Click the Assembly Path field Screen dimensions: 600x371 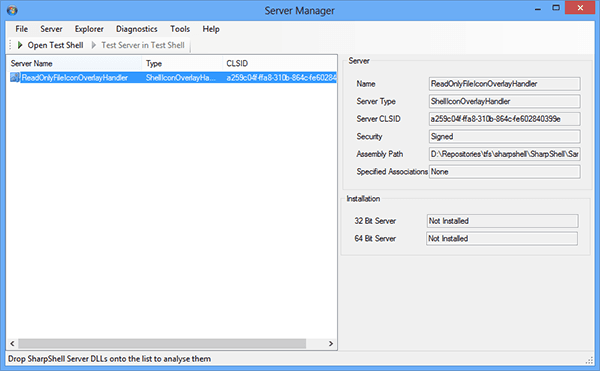[504, 154]
